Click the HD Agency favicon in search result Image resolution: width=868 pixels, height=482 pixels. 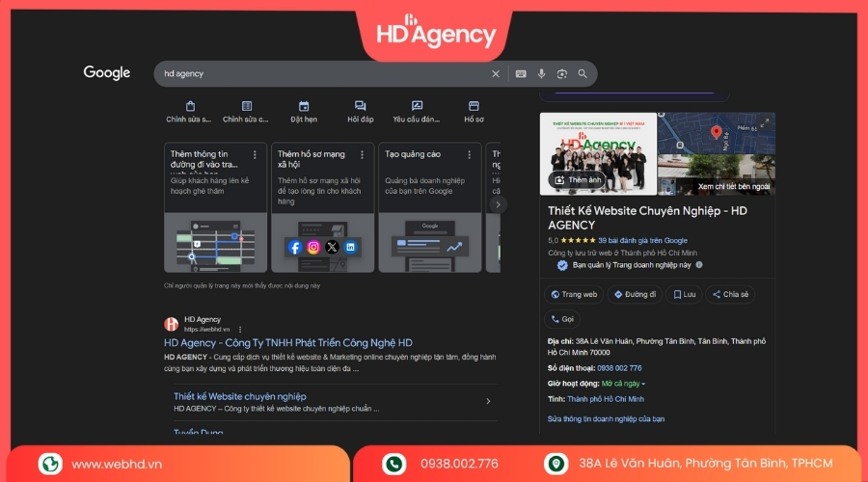tap(171, 324)
